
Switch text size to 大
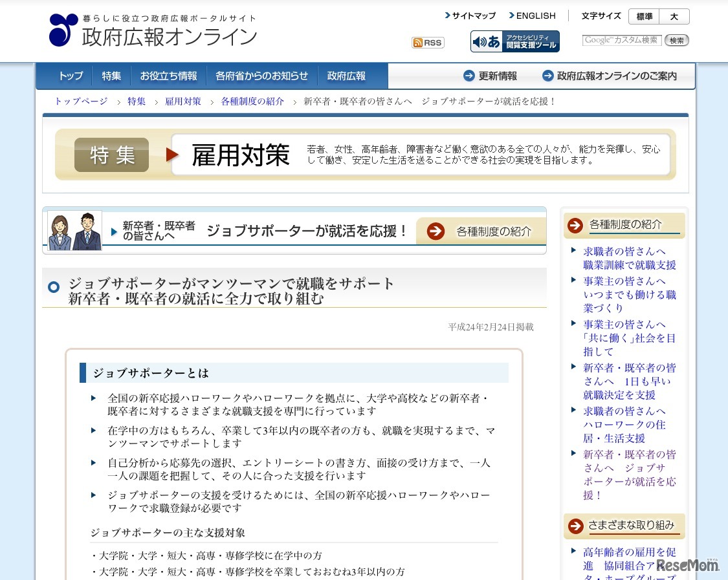tap(674, 16)
